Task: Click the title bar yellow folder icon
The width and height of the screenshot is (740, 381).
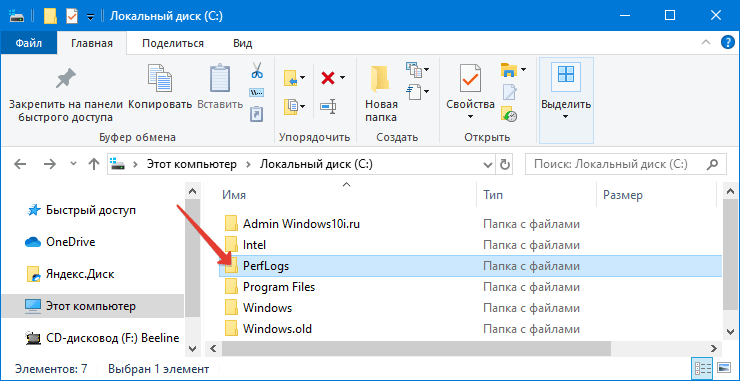Action: [x=50, y=16]
